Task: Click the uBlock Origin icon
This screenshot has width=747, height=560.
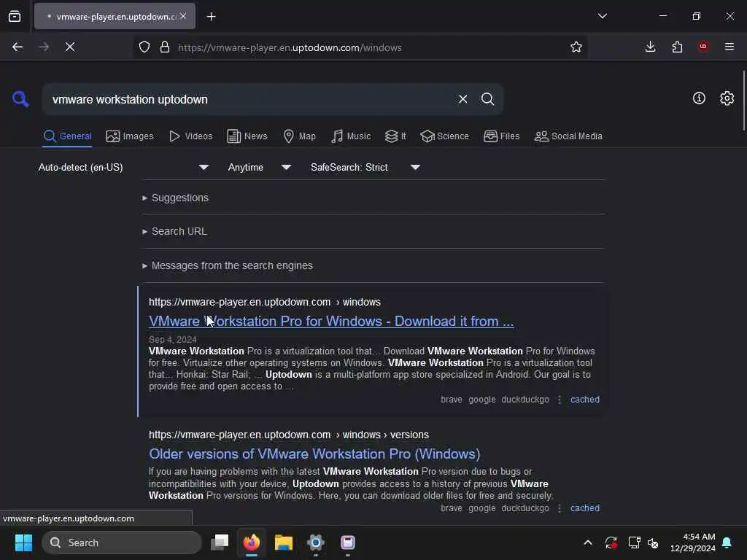Action: [703, 47]
